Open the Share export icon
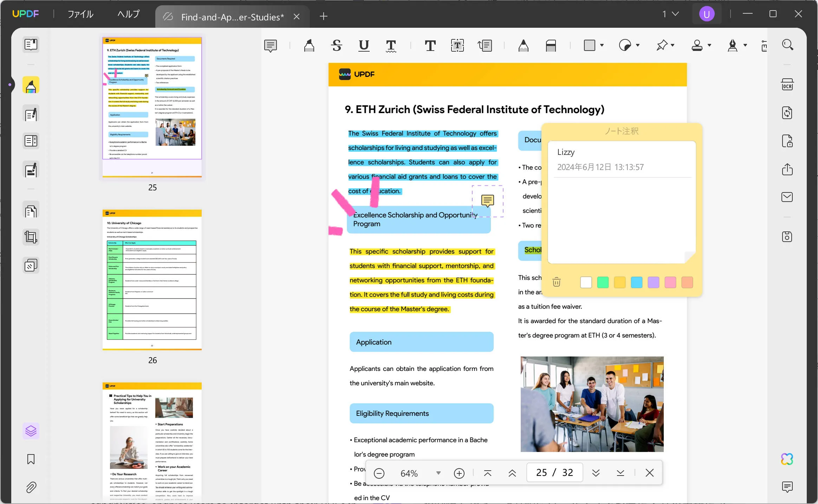 [787, 169]
